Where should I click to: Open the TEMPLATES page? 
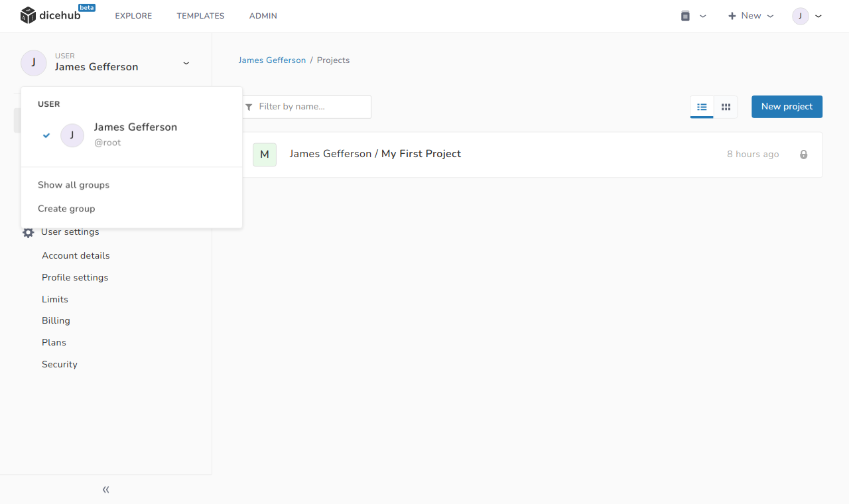tap(200, 16)
